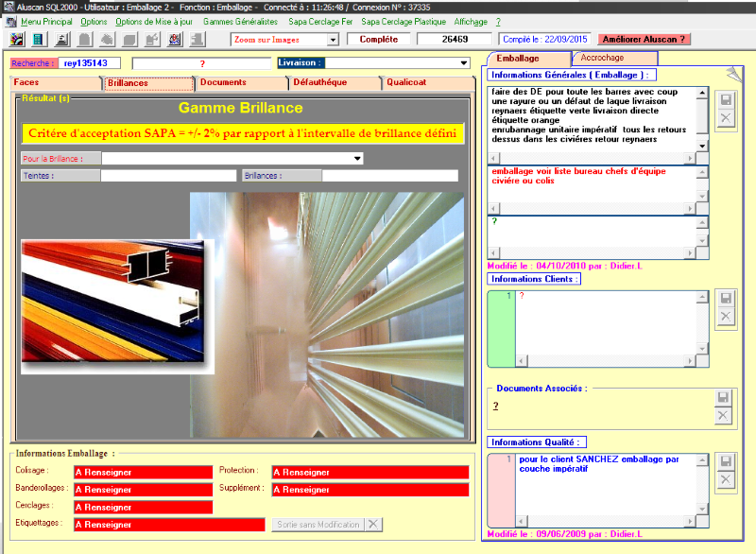
Task: Cancel Informations Qualité changes with X icon
Action: coord(726,479)
